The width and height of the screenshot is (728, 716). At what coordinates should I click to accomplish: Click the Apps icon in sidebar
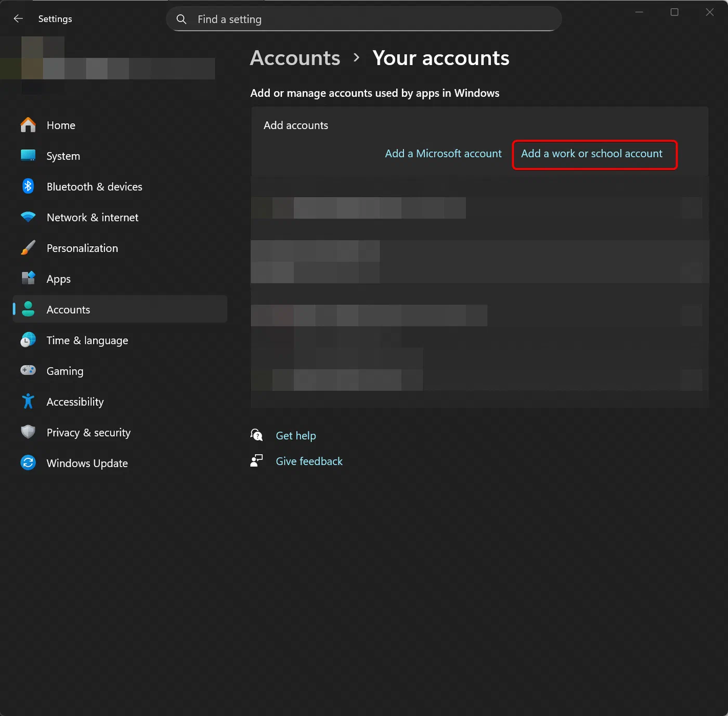(28, 278)
